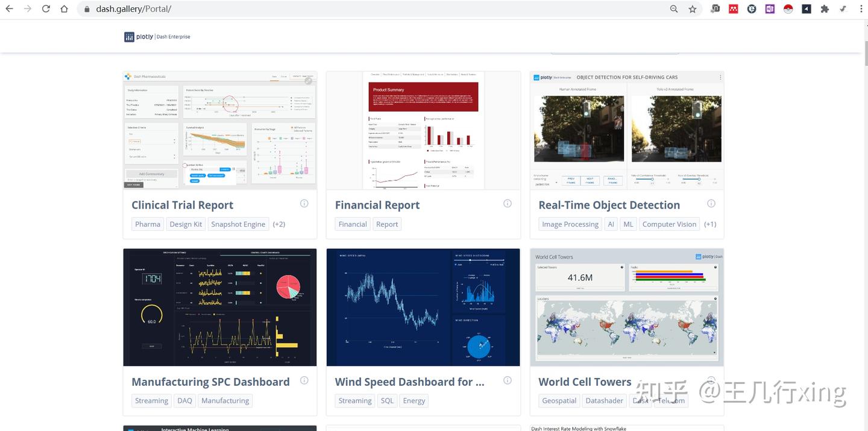Select the Computer Vision tag
868x431 pixels.
click(x=669, y=224)
